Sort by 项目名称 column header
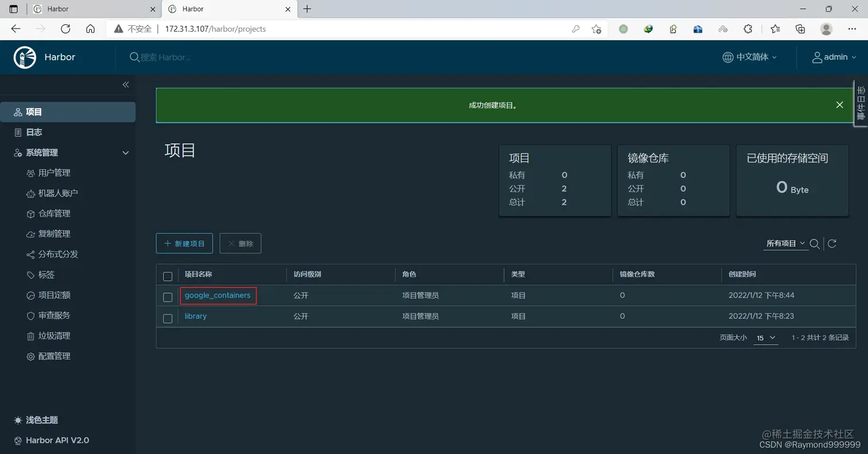 click(198, 274)
